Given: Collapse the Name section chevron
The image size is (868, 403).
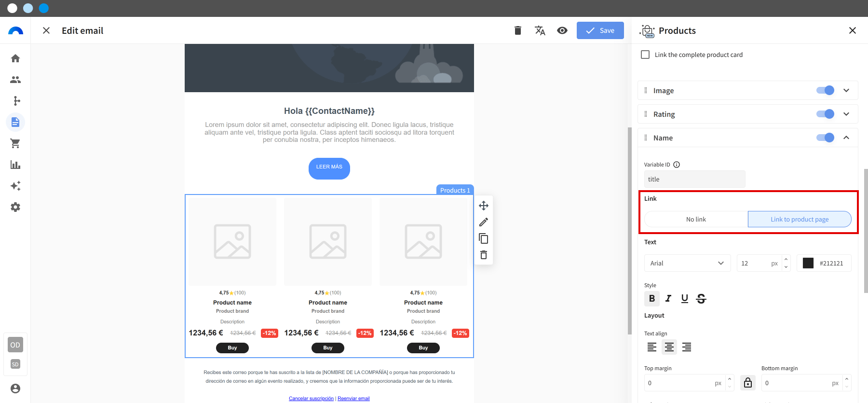Looking at the screenshot, I should [846, 138].
